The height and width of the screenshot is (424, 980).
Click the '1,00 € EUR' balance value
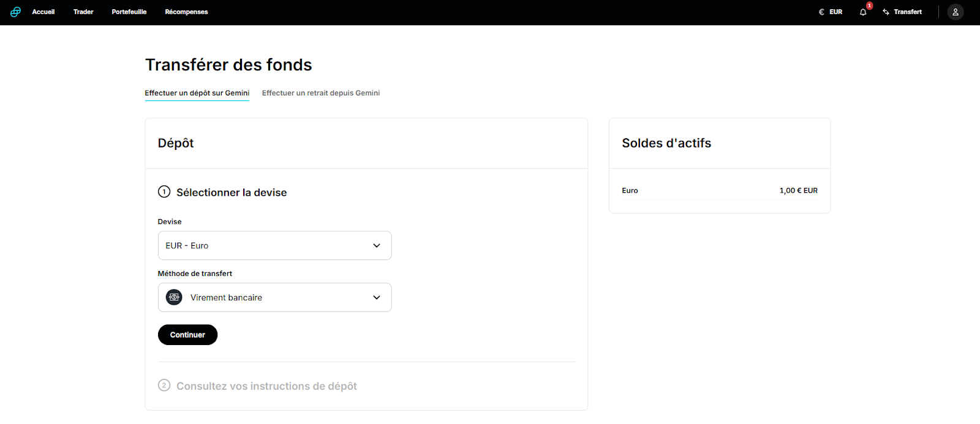798,190
